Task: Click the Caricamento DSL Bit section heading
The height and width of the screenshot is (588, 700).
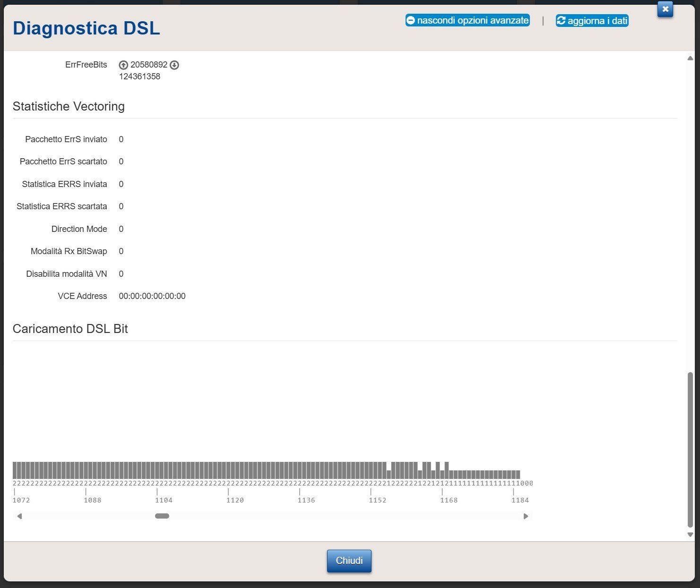Action: tap(70, 329)
